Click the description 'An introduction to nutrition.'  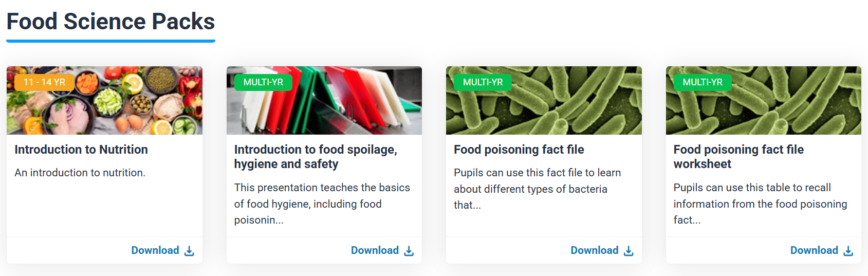(x=80, y=173)
